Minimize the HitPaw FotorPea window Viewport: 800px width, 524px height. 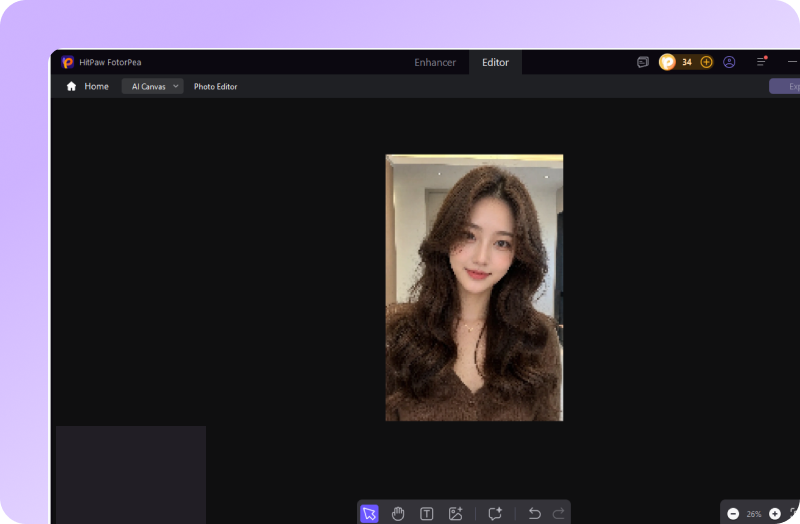point(792,62)
